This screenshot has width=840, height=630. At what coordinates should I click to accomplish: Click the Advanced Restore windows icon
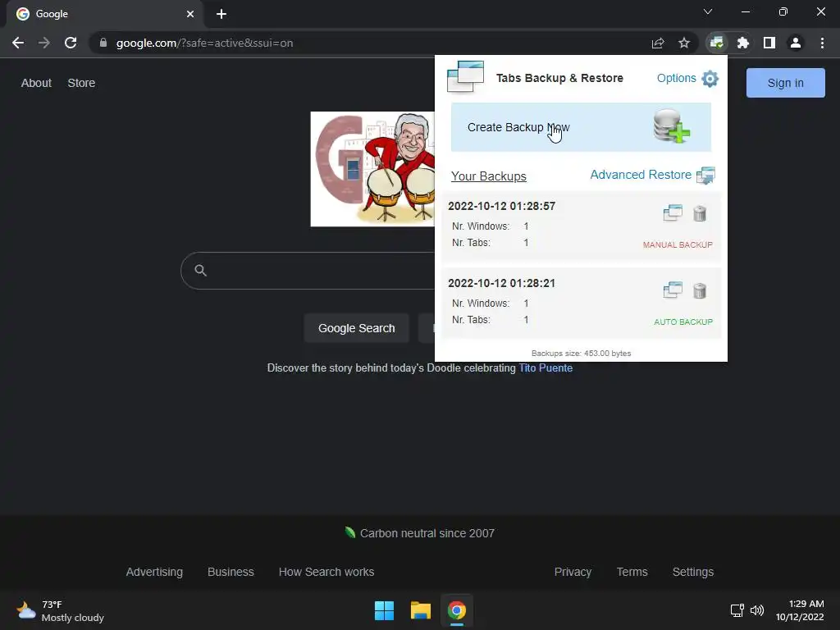pyautogui.click(x=705, y=176)
